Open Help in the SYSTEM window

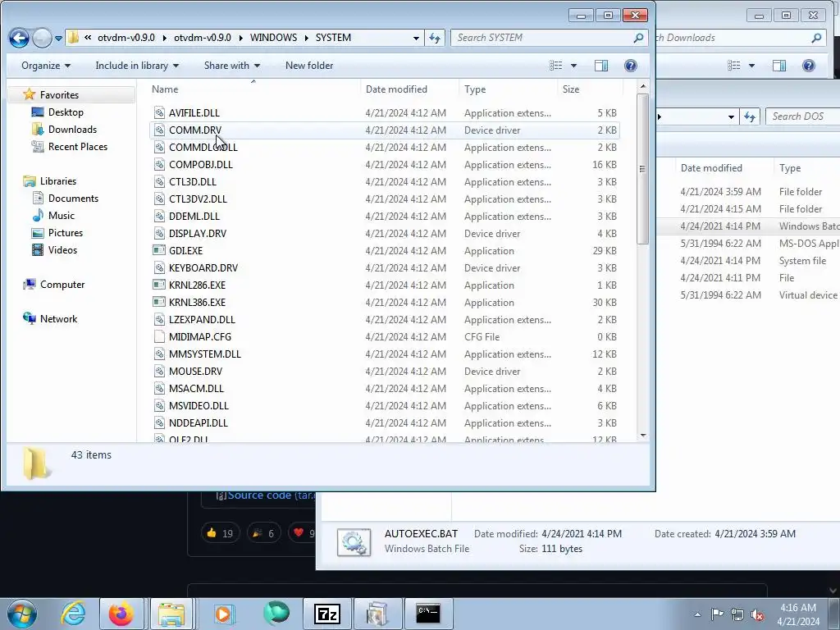pos(631,66)
